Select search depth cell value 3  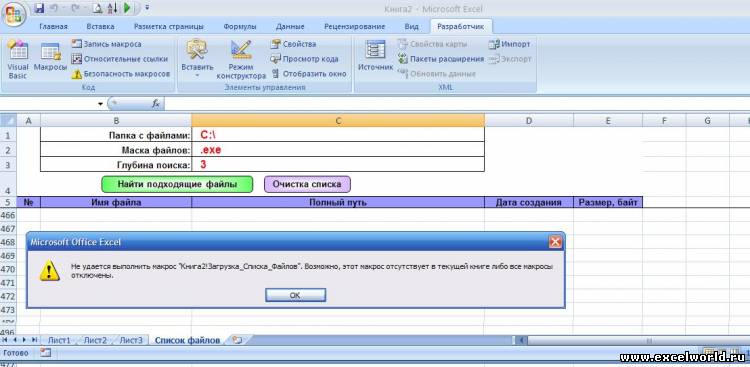click(x=338, y=165)
